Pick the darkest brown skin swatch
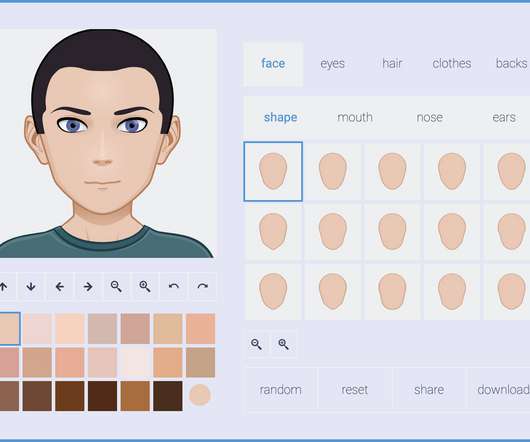The width and height of the screenshot is (530, 442). (168, 396)
